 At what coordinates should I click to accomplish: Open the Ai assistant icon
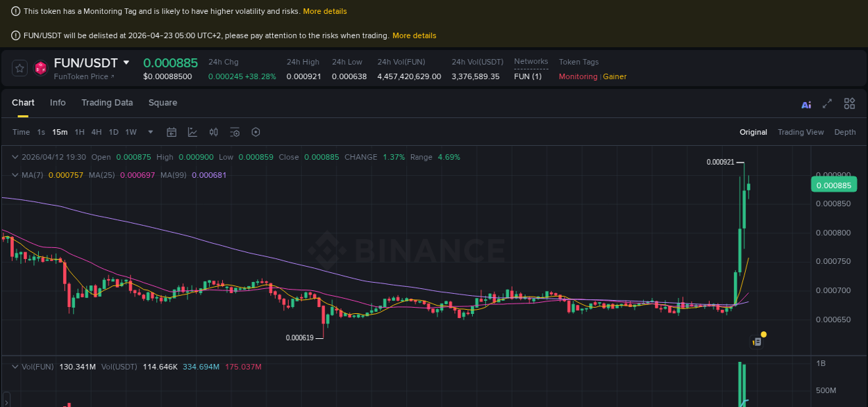tap(806, 103)
